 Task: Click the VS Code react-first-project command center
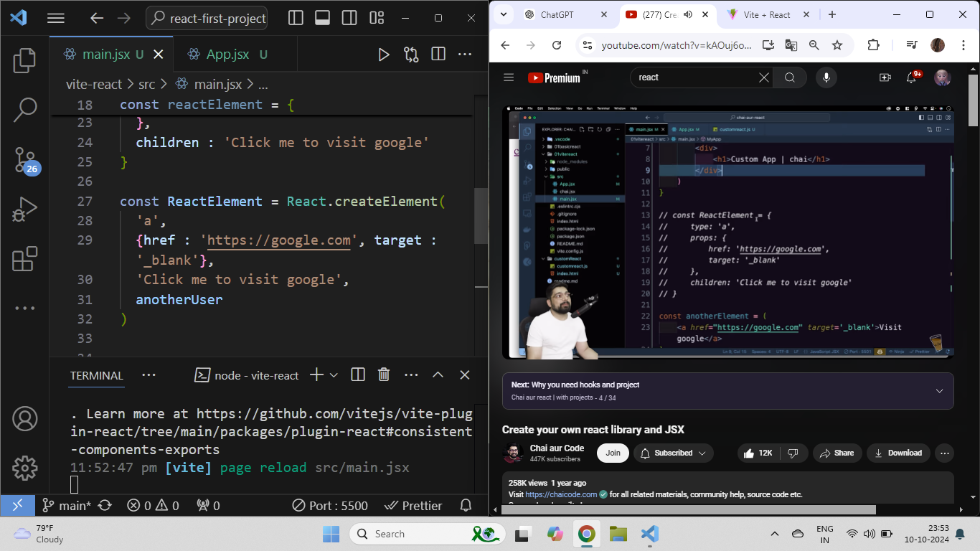(x=207, y=18)
